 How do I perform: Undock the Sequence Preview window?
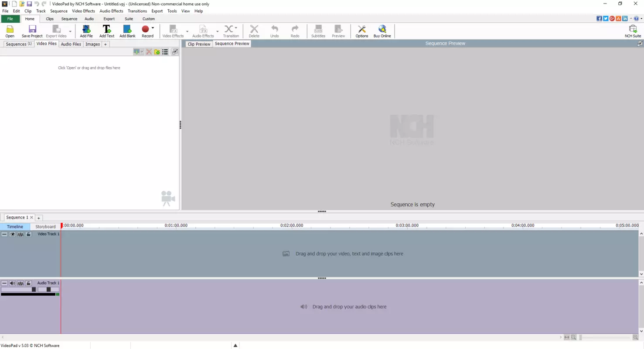(x=640, y=44)
